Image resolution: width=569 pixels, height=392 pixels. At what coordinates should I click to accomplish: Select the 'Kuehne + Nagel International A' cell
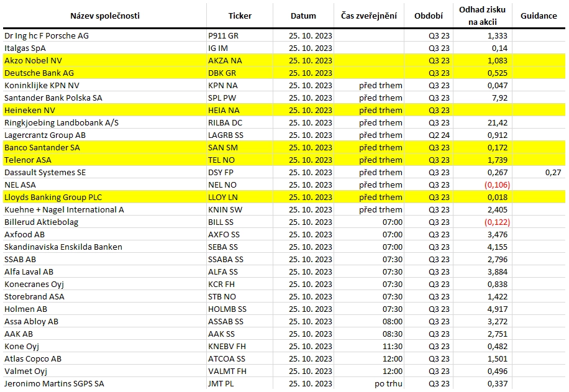click(105, 209)
